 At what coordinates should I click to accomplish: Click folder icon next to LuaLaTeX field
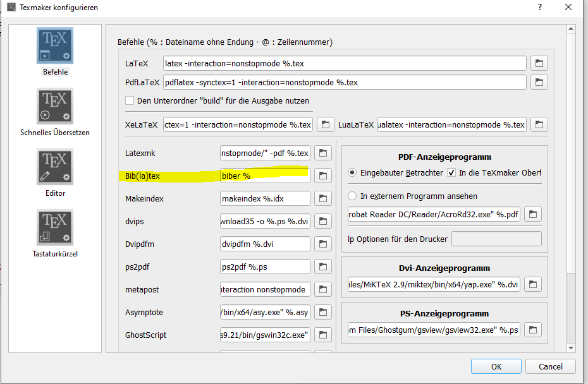539,124
